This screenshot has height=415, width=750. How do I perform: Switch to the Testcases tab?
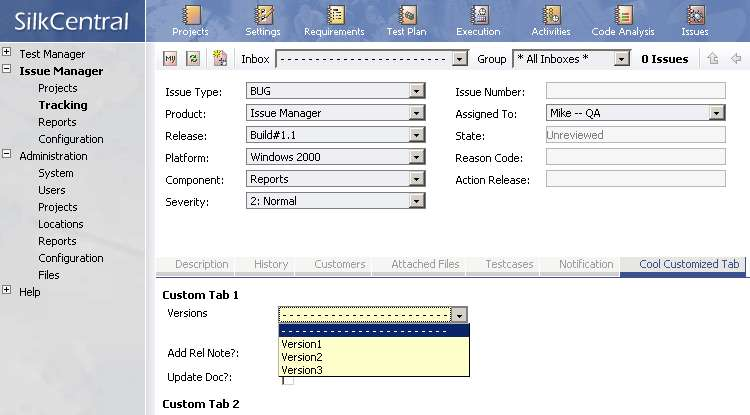509,264
